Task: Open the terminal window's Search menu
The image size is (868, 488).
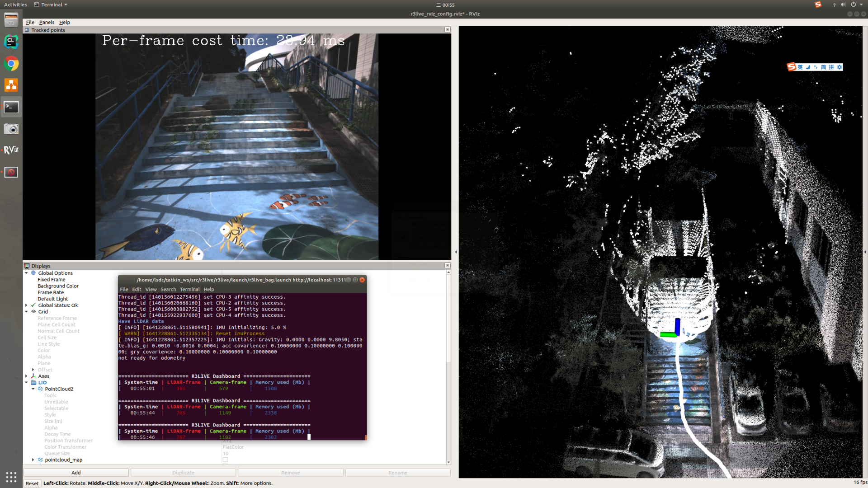Action: click(168, 289)
